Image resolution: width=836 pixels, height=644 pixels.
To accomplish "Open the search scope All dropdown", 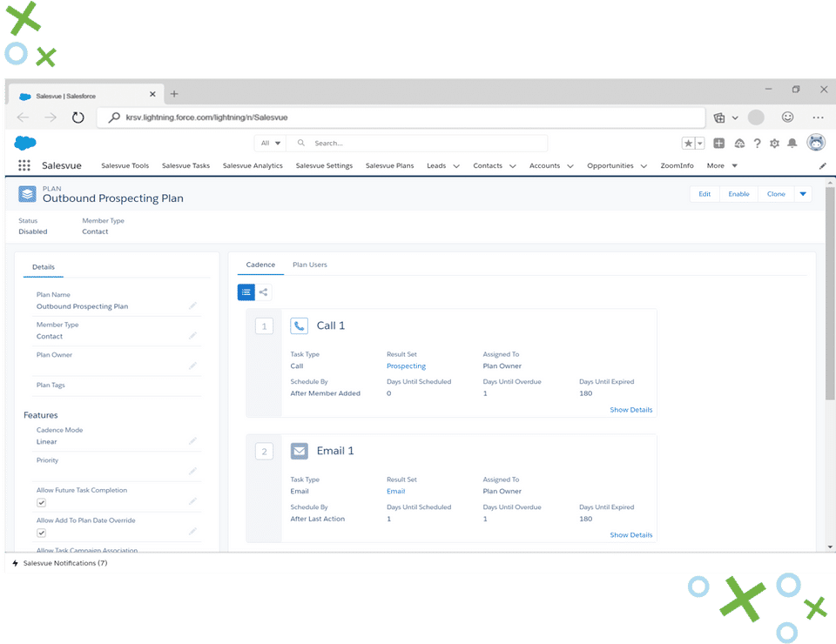I will [x=270, y=144].
